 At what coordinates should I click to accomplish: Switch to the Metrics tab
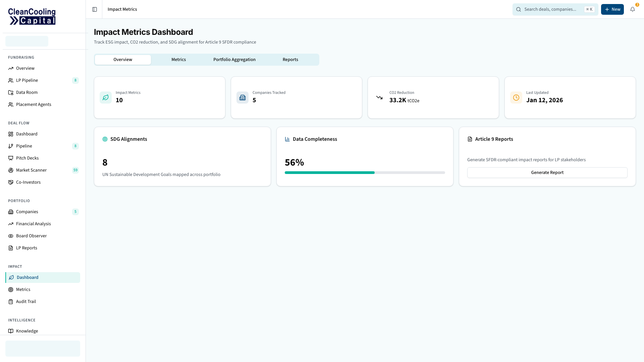[178, 59]
